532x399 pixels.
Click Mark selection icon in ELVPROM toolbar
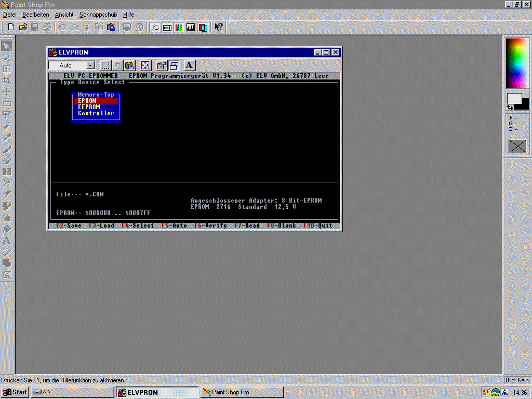(x=105, y=65)
